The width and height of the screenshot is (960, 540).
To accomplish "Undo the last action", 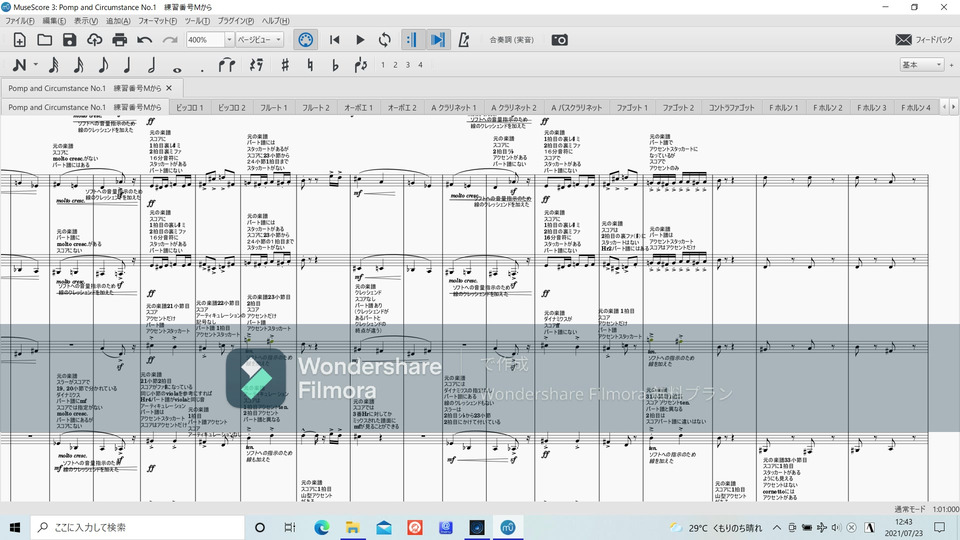I will point(144,40).
